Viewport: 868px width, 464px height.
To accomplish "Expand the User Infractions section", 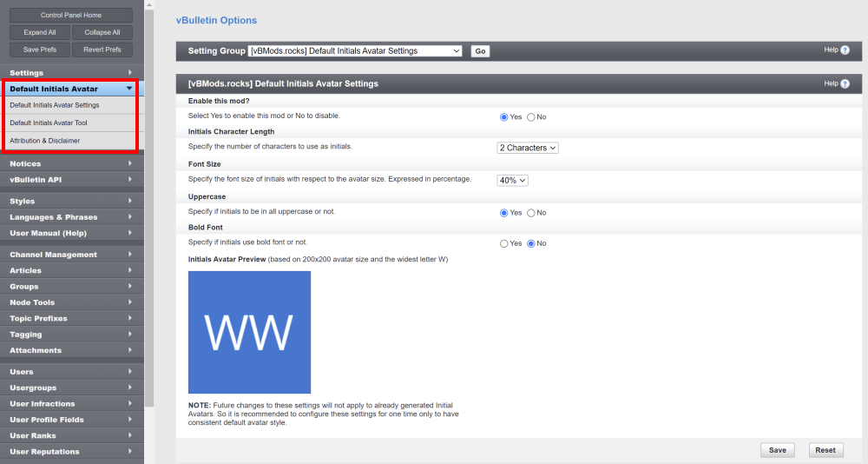I will tap(71, 404).
